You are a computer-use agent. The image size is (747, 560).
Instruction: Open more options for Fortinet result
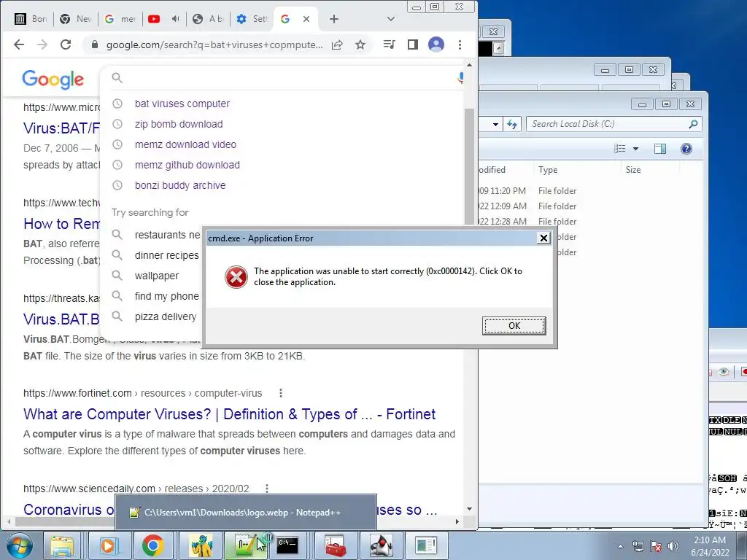[281, 393]
